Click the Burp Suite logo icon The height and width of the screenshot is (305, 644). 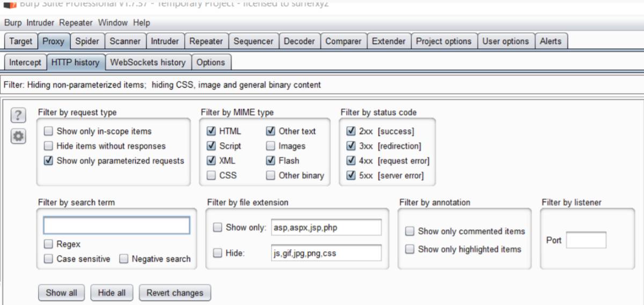[10, 4]
